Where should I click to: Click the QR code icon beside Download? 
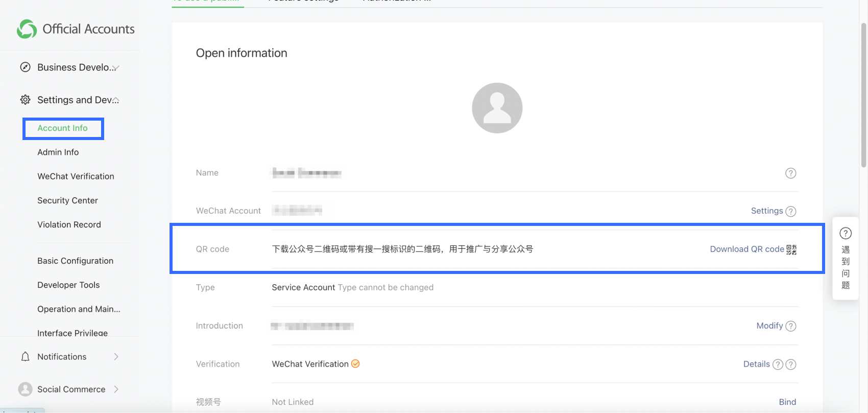pos(791,249)
